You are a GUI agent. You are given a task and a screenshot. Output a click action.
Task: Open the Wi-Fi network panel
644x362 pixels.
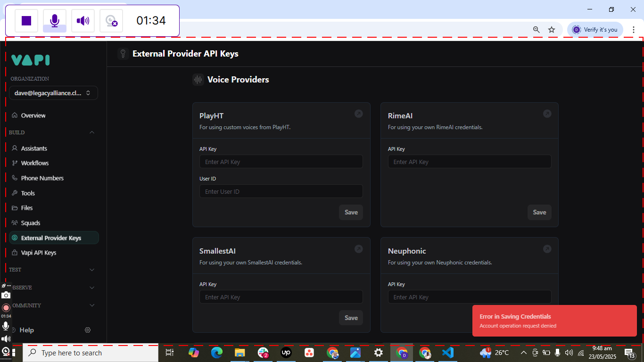tap(581, 353)
